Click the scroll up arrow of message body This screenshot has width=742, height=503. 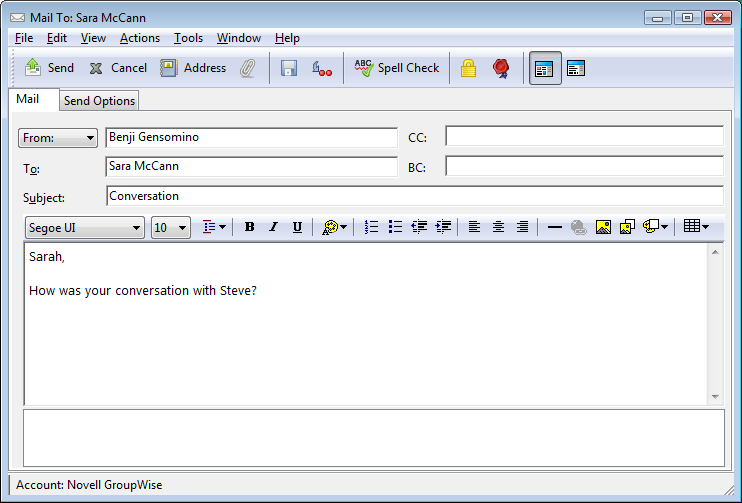[715, 252]
